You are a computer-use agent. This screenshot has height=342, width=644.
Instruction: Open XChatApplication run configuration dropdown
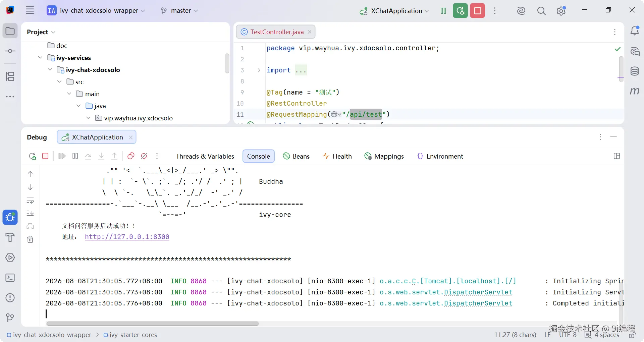(394, 11)
